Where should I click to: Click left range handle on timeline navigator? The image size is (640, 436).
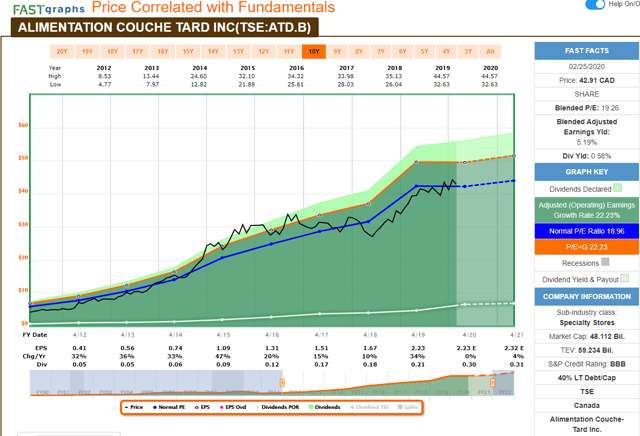[x=282, y=383]
